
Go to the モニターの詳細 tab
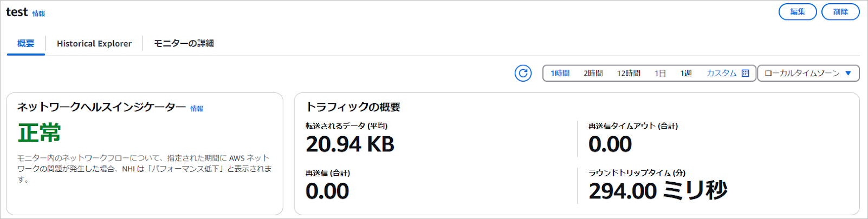point(184,43)
